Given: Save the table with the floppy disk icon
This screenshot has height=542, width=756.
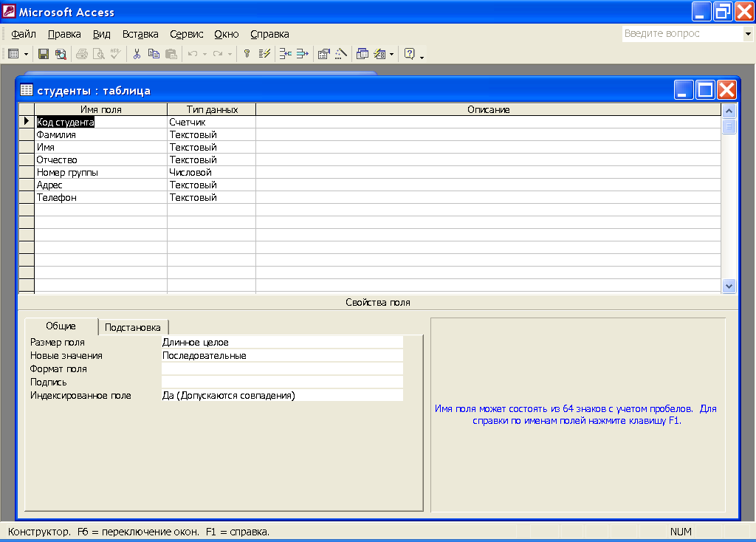Looking at the screenshot, I should 44,54.
